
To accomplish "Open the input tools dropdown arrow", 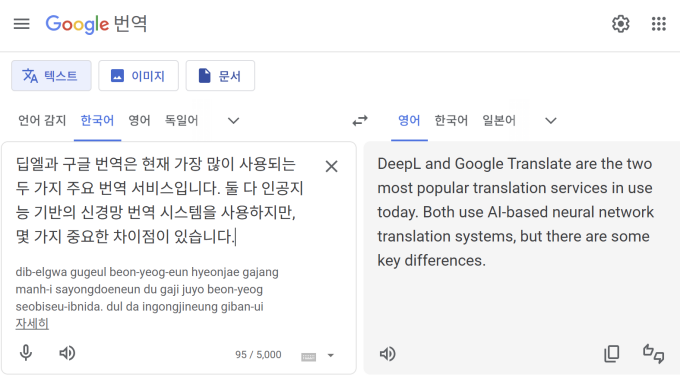I will [x=330, y=355].
